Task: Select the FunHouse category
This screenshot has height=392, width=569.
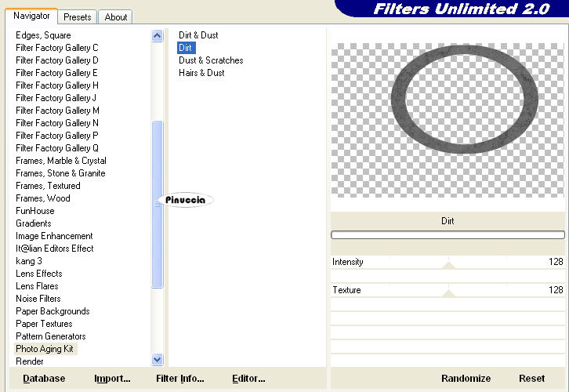Action: point(34,211)
